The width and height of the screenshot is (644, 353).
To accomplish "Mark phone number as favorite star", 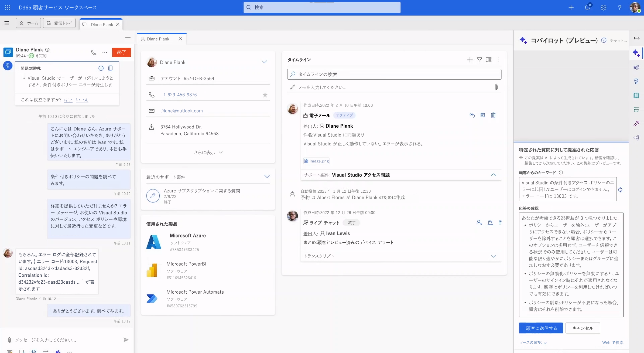I will (265, 95).
